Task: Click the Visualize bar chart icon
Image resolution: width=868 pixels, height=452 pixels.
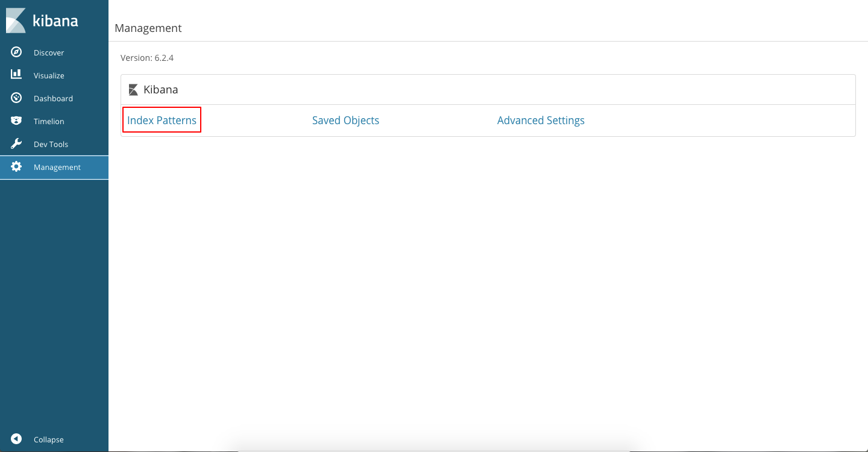Action: point(16,75)
